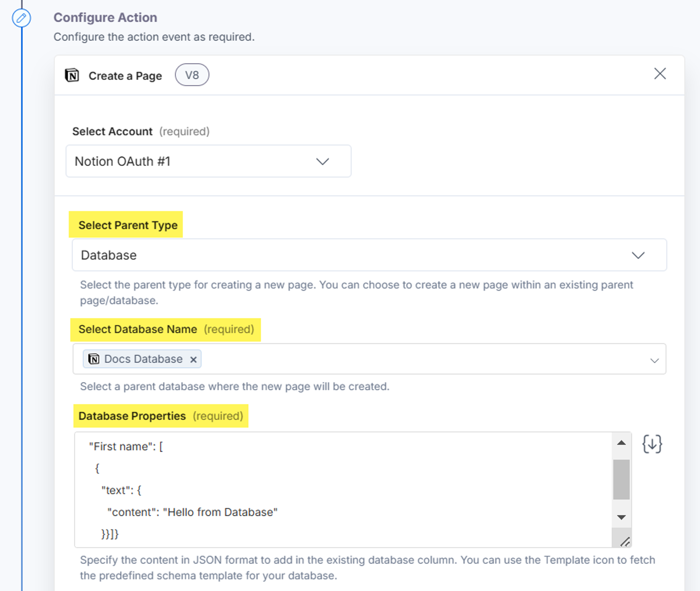
Task: Click the scroll down arrow in Database Properties
Action: (x=621, y=517)
